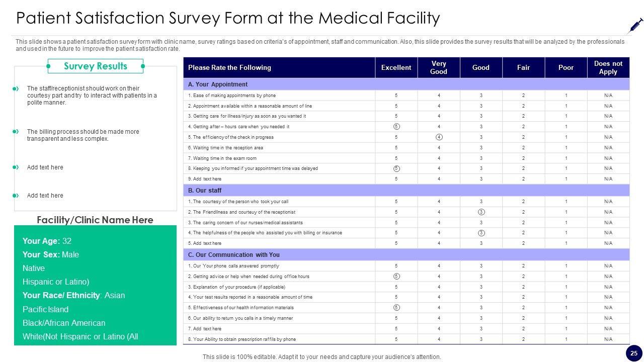Choose N/A for waiting time in the exam room
644x362 pixels.
pyautogui.click(x=608, y=158)
